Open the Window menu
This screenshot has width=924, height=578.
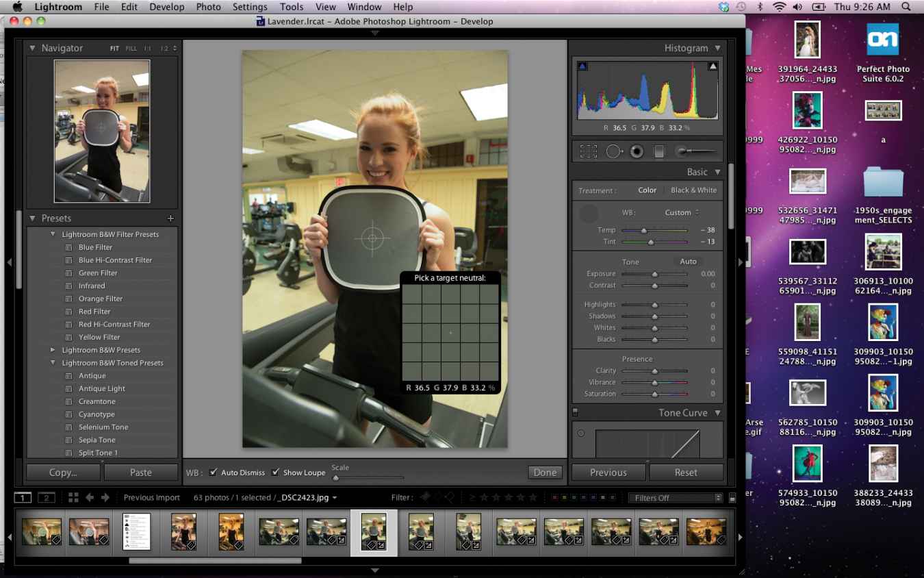pos(364,7)
